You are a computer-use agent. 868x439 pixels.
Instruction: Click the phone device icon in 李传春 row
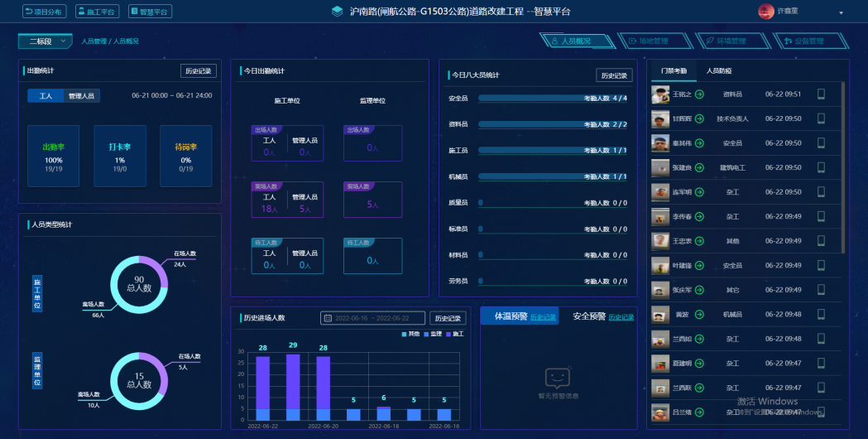(821, 216)
